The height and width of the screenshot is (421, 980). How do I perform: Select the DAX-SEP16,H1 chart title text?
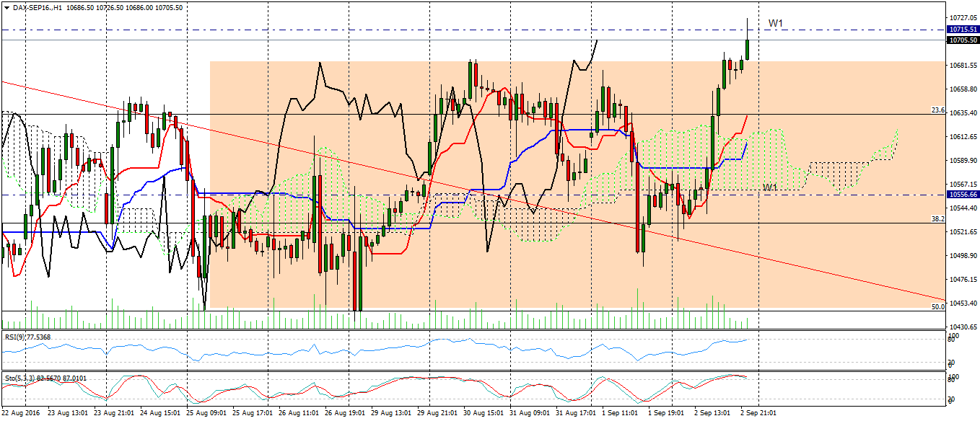[x=37, y=6]
